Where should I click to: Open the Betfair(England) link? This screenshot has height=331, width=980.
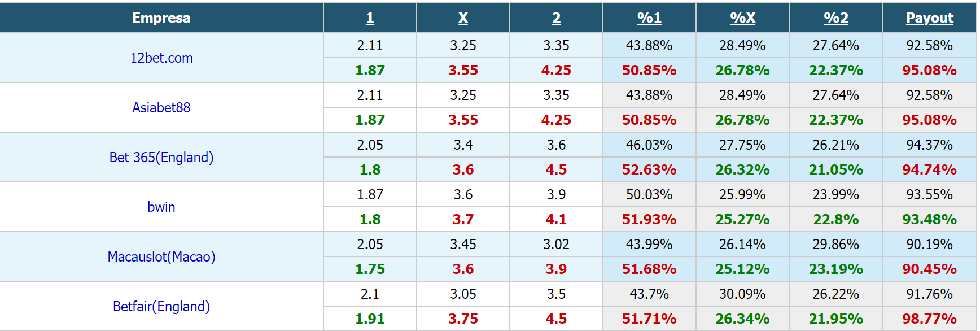[161, 306]
